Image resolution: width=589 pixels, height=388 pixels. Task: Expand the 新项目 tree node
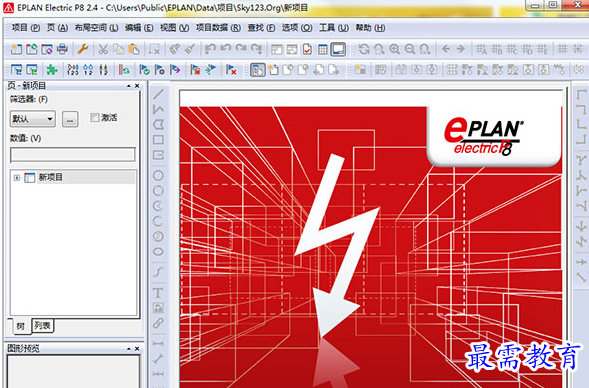(x=17, y=178)
